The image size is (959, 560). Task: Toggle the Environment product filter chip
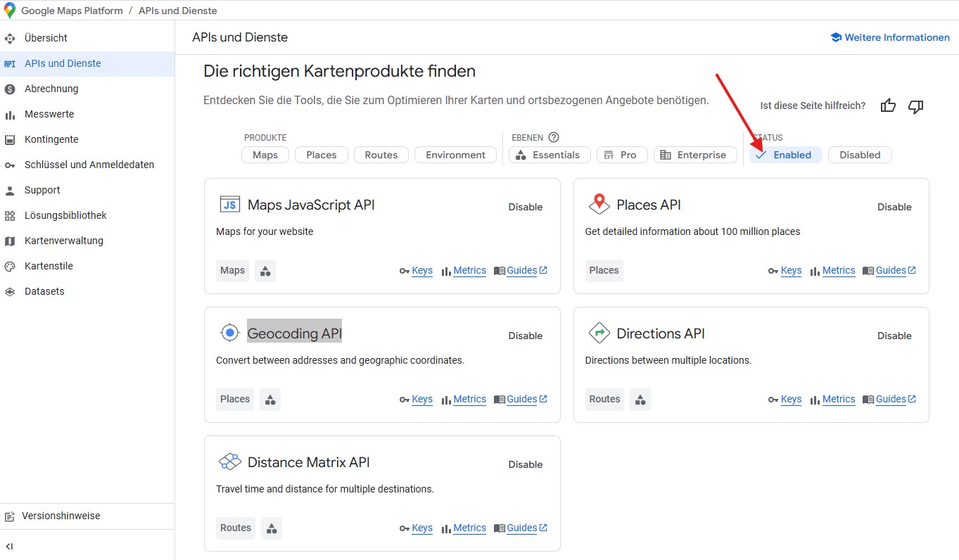[455, 155]
